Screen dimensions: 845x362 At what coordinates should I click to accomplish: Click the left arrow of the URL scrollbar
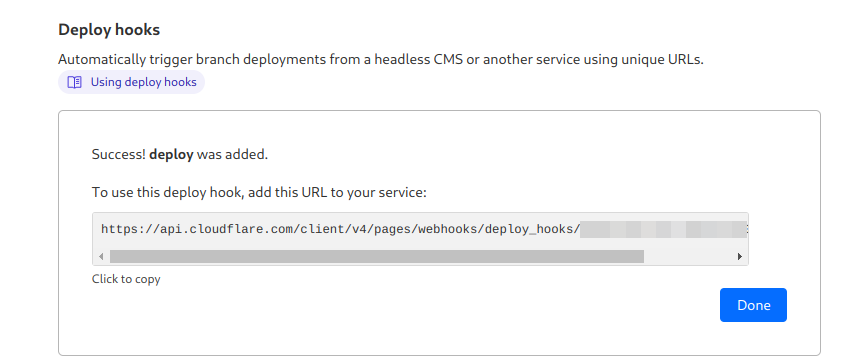101,256
